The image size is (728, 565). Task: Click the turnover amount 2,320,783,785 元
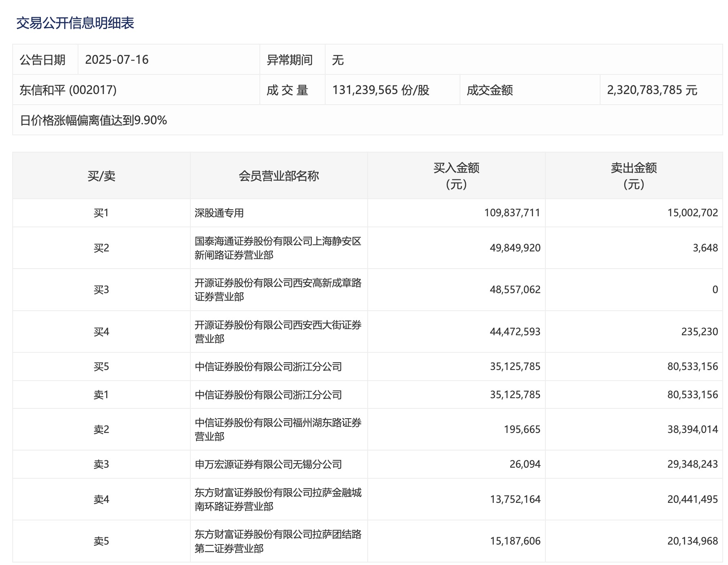[x=652, y=90]
